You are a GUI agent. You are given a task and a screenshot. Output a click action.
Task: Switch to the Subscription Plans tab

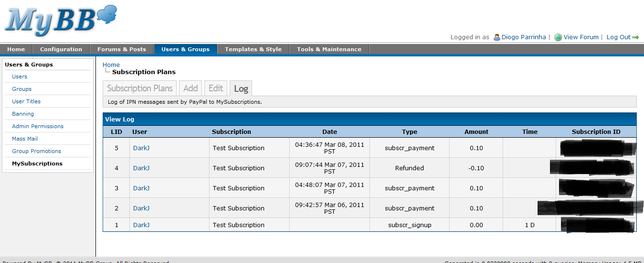coord(139,88)
